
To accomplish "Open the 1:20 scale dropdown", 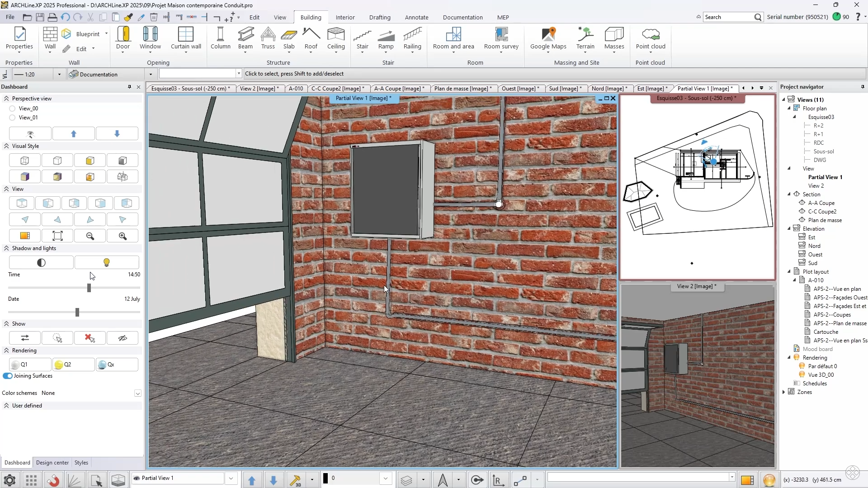I will tap(59, 74).
